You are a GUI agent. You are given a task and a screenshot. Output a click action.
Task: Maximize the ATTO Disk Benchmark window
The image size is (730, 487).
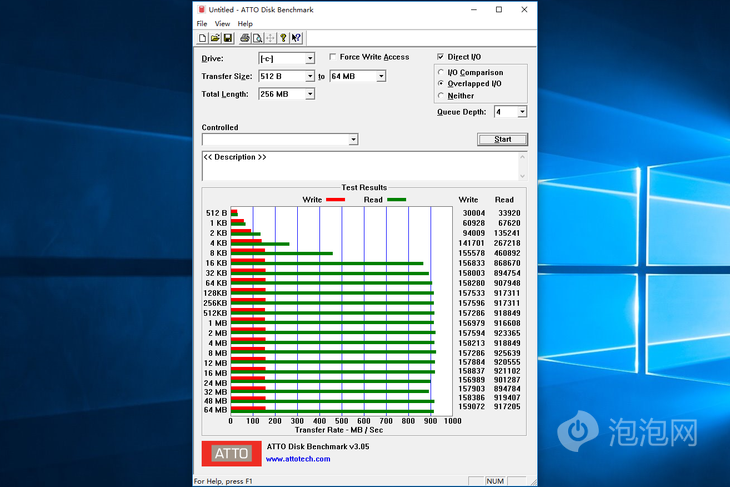click(x=499, y=9)
